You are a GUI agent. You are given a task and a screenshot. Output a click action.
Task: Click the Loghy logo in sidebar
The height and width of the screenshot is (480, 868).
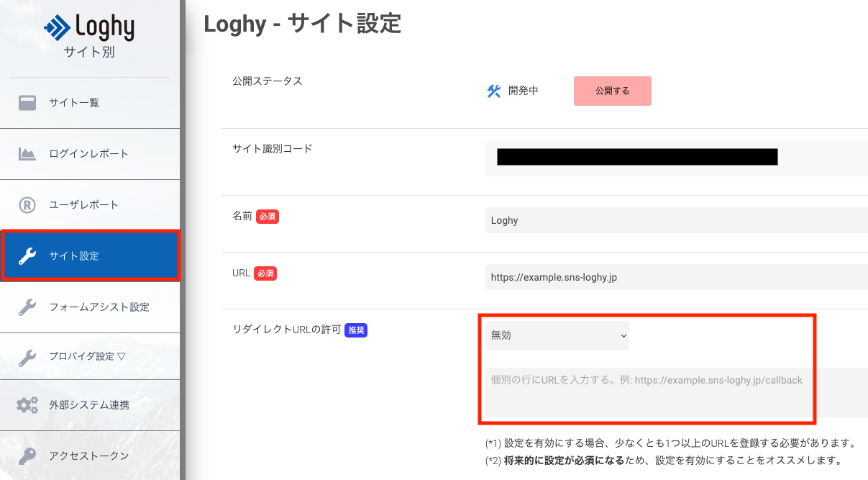pos(89,28)
